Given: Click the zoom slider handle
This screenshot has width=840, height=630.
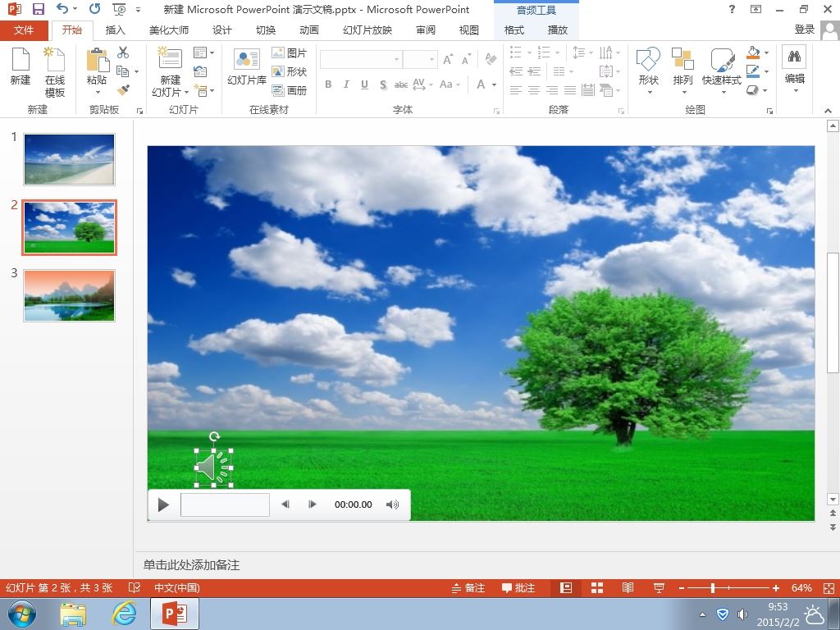Looking at the screenshot, I should pos(713,587).
